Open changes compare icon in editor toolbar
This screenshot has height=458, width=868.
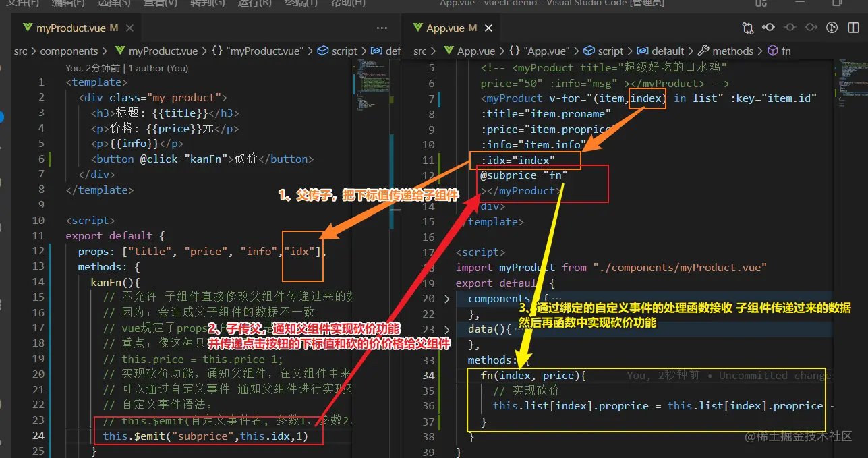click(747, 28)
